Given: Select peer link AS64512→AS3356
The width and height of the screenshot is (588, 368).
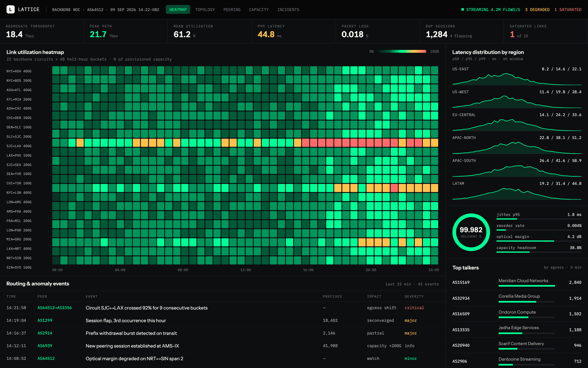Looking at the screenshot, I should click(55, 308).
